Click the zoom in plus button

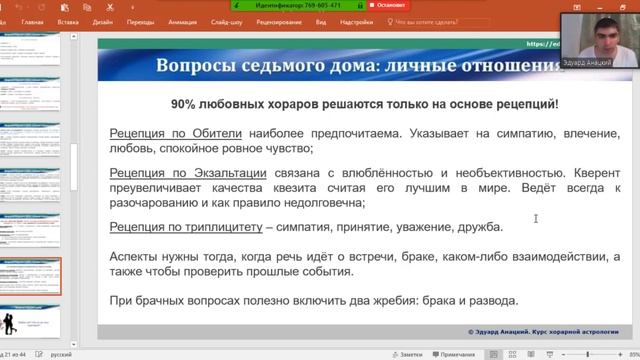(x=620, y=355)
